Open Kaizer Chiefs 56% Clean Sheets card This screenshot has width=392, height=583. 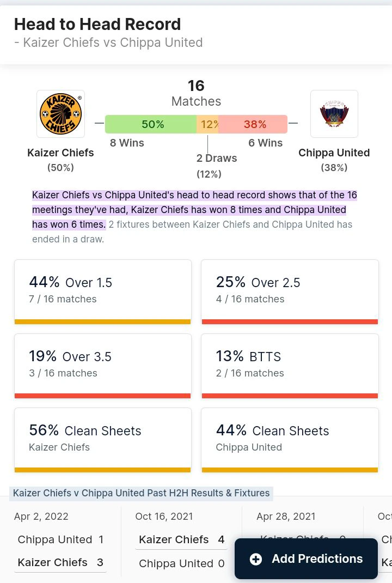[102, 440]
